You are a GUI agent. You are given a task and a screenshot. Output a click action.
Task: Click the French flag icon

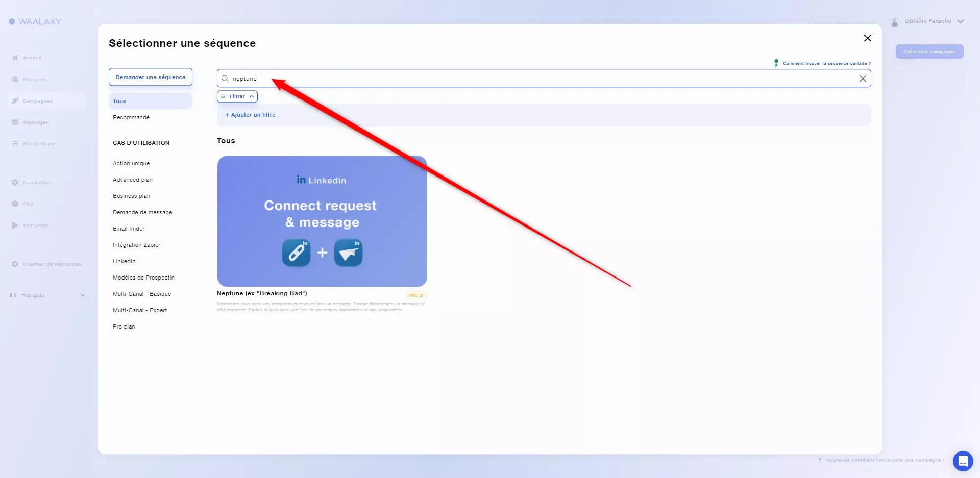click(x=13, y=295)
